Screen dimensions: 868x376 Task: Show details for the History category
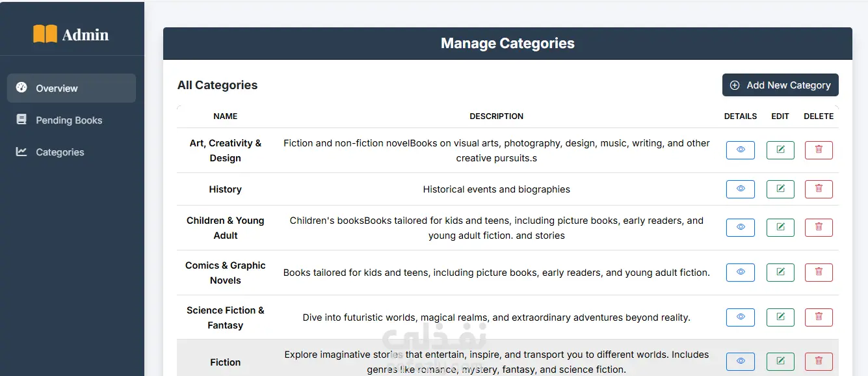pos(740,189)
